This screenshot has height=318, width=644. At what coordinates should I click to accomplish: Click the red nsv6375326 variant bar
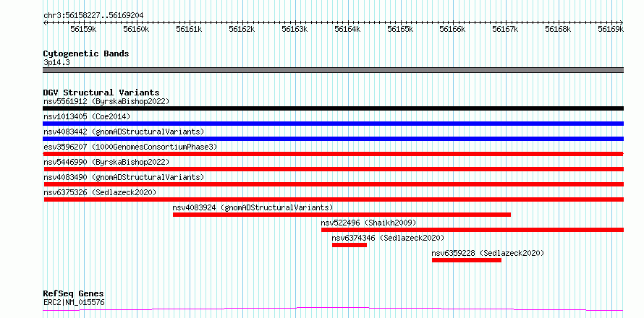pos(334,199)
